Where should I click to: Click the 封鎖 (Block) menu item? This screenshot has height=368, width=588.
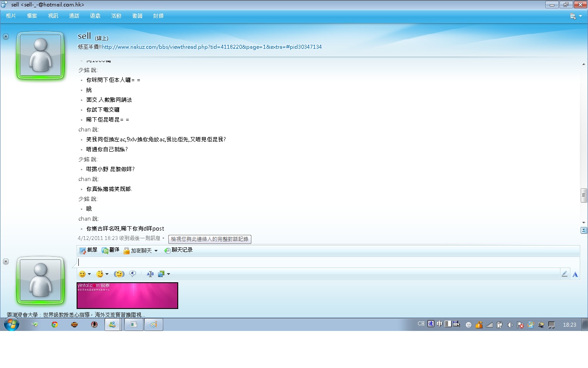click(x=158, y=16)
